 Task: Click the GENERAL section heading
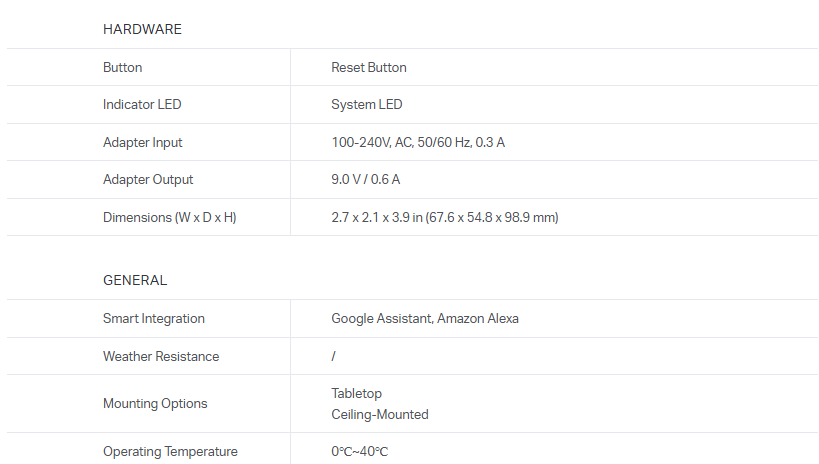(135, 281)
